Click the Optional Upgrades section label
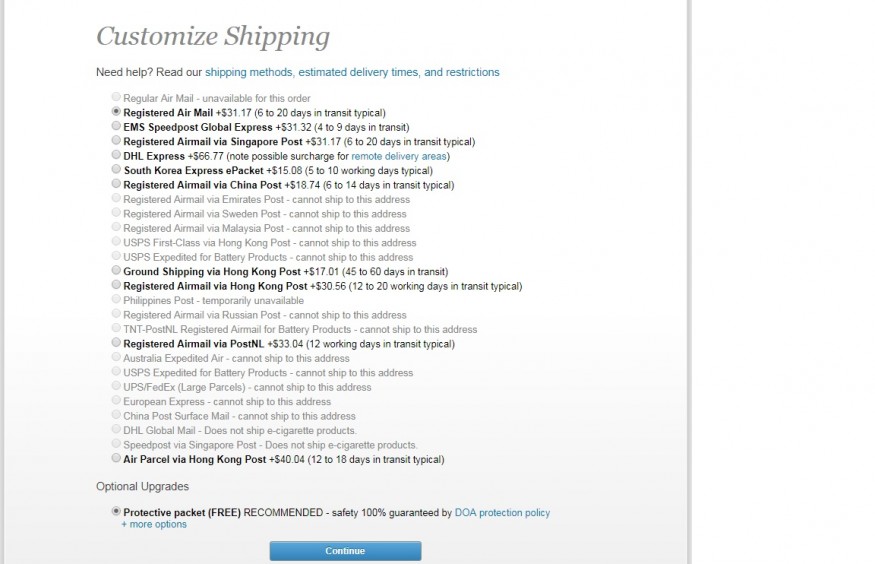Image resolution: width=875 pixels, height=564 pixels. (142, 487)
